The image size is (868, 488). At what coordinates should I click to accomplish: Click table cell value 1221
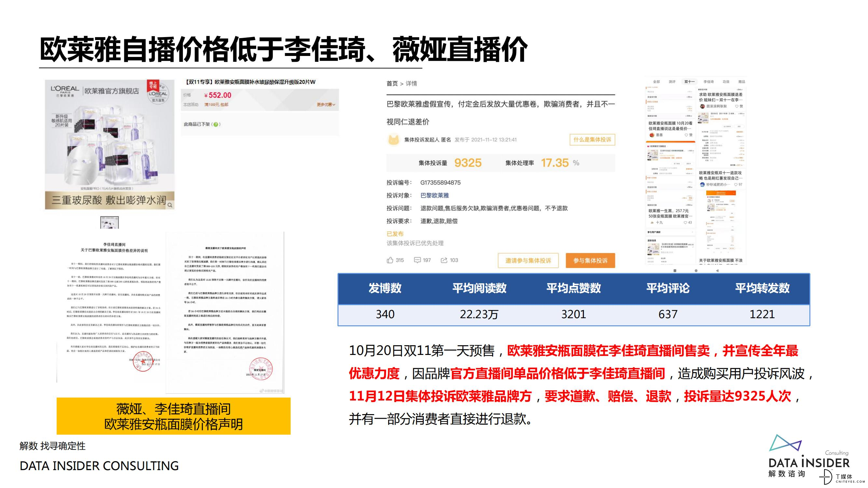click(762, 314)
